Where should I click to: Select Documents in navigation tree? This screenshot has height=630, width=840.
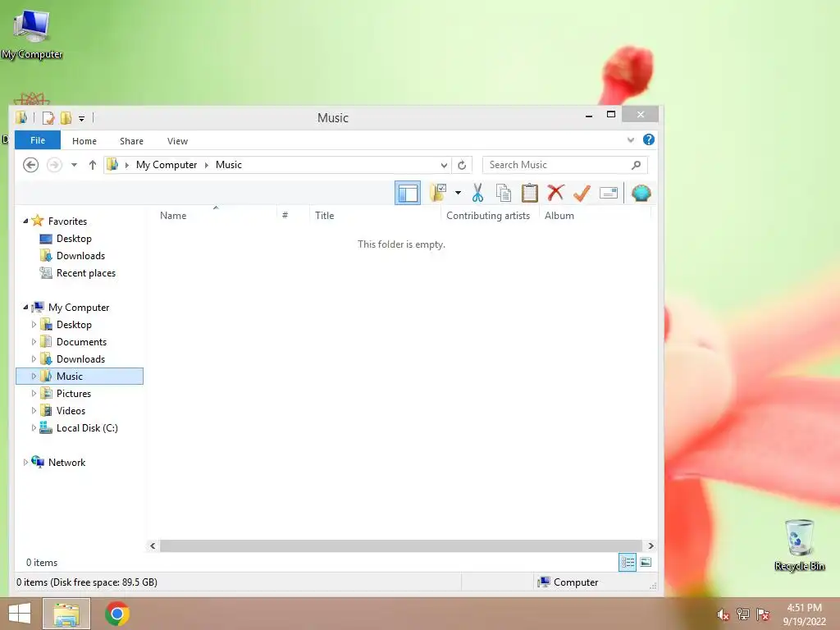pyautogui.click(x=81, y=342)
